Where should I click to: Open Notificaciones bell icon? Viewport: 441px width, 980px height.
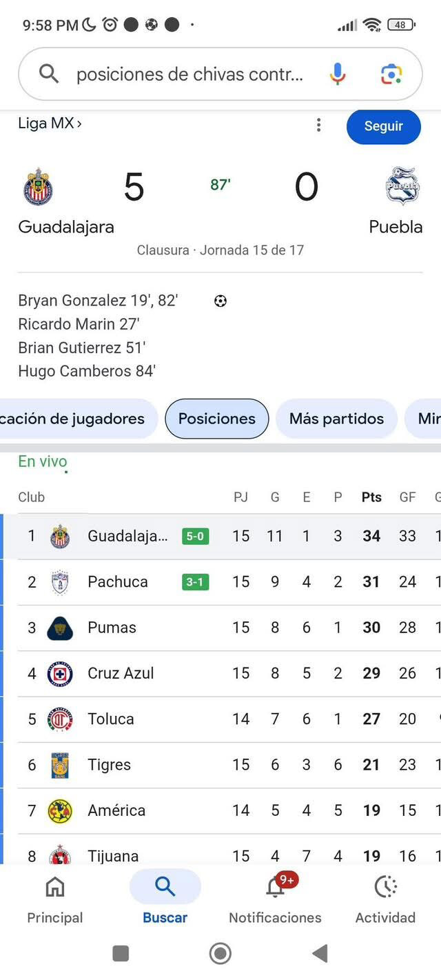pos(275,888)
